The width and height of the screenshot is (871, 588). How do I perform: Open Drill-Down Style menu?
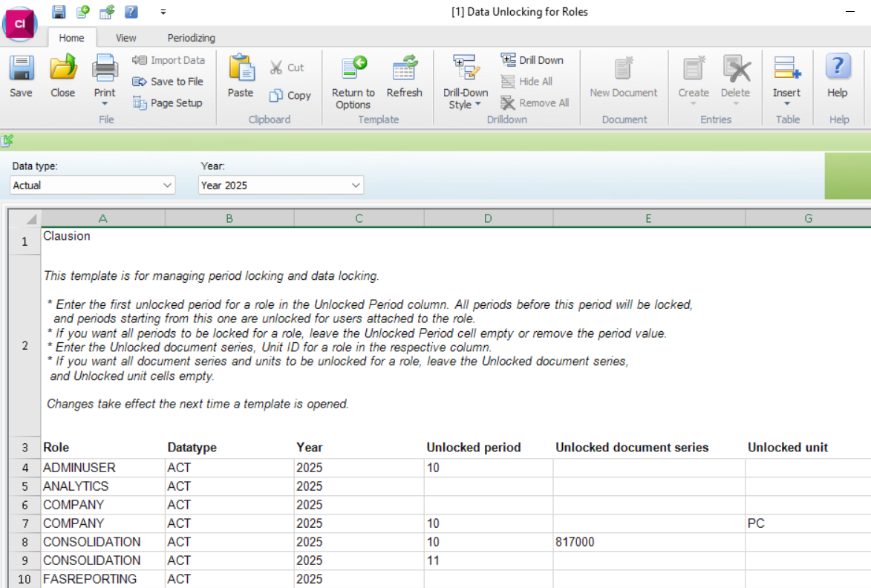pyautogui.click(x=466, y=82)
